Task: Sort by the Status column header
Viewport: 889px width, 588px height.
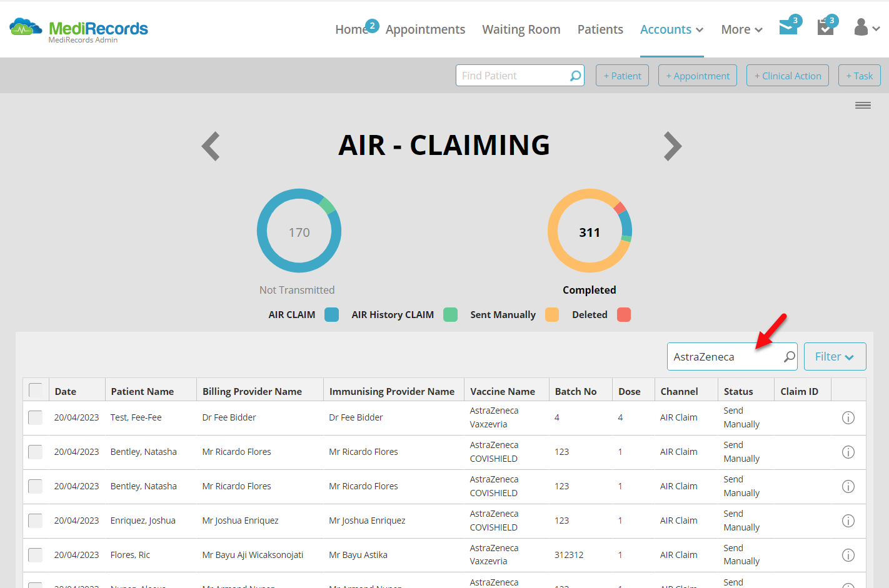Action: (x=738, y=391)
